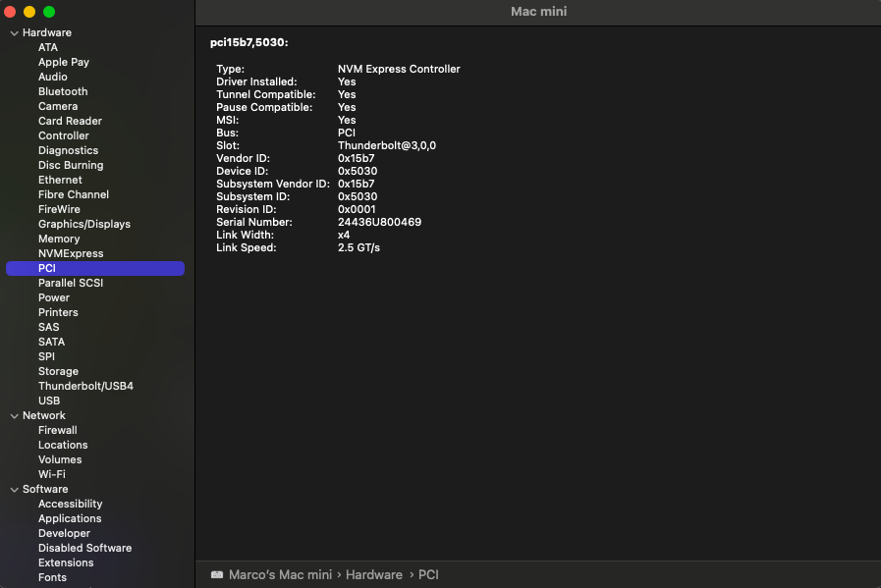Open Disabled Software entry
The height and width of the screenshot is (588, 881).
point(84,548)
